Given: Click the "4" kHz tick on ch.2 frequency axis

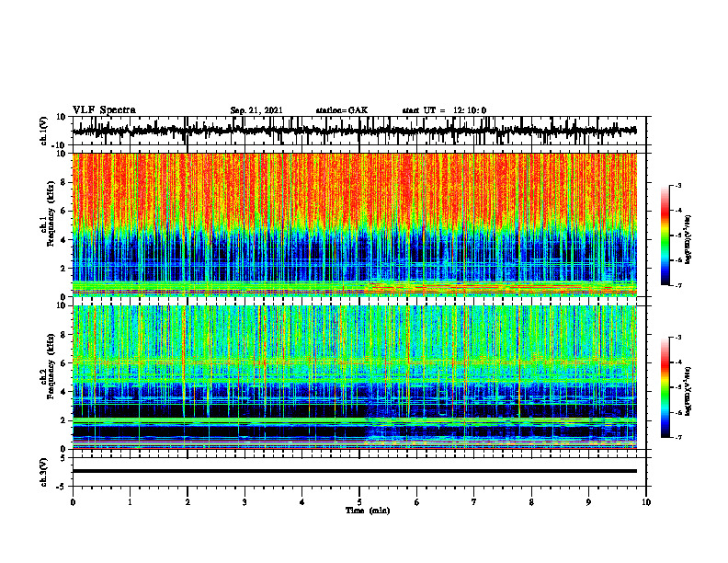Looking at the screenshot, I should tap(64, 392).
